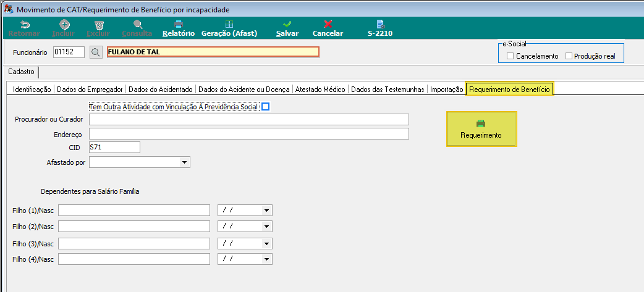Image resolution: width=644 pixels, height=292 pixels.
Task: Click the Requerimento print button
Action: tap(481, 129)
